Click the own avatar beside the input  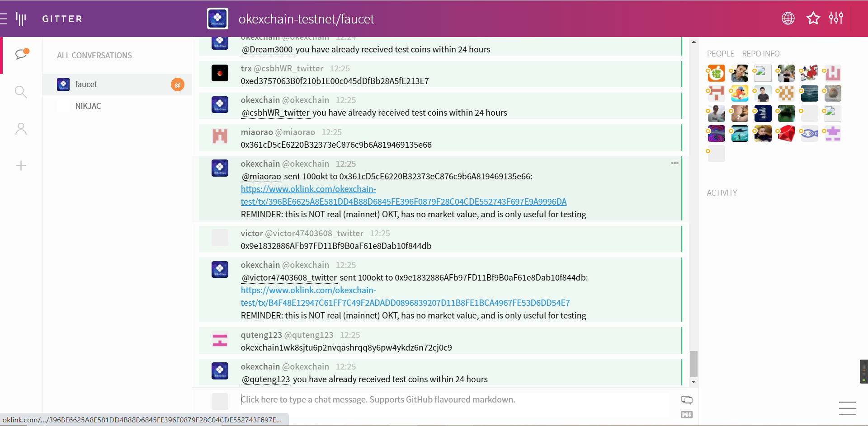(220, 401)
